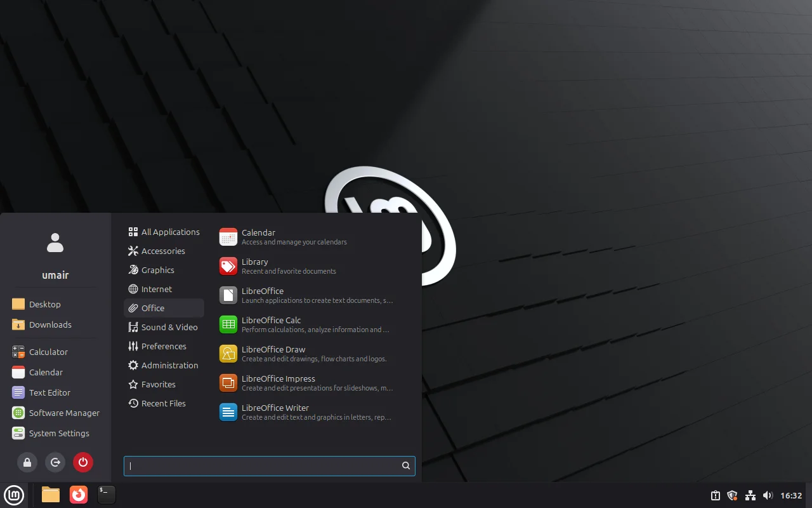Select the Office category

tap(164, 308)
